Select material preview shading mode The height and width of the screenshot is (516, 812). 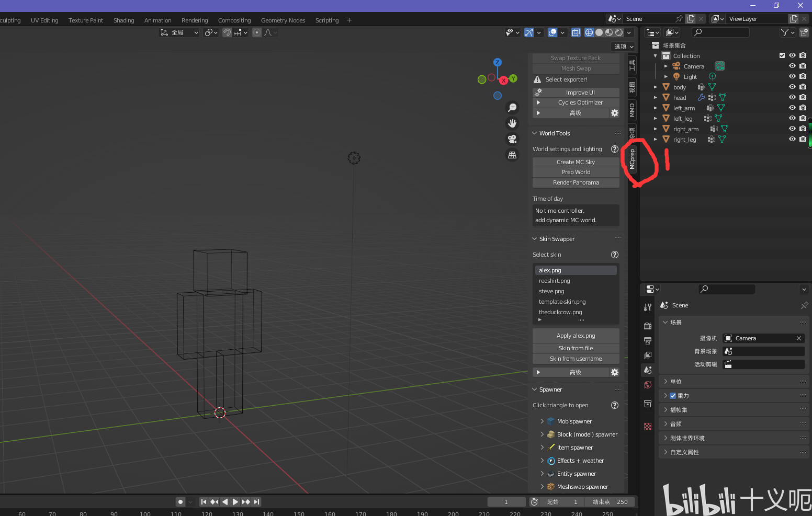(609, 32)
